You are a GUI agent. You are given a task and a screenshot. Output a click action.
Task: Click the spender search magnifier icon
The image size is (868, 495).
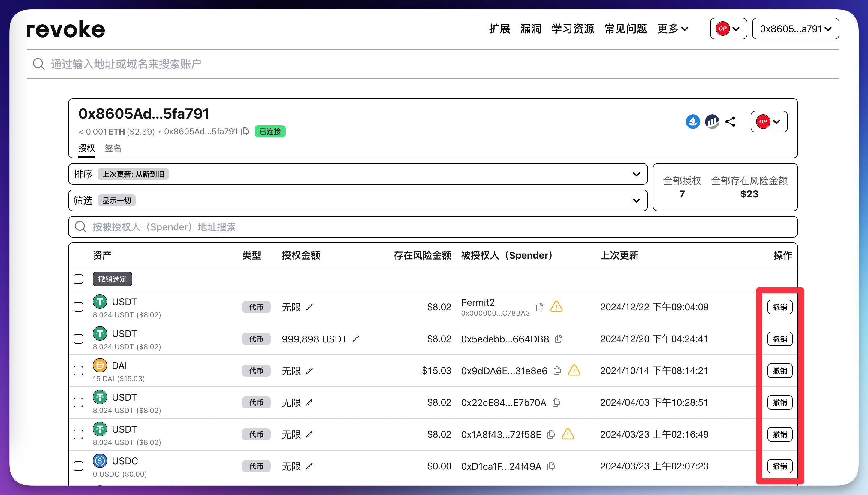(80, 227)
